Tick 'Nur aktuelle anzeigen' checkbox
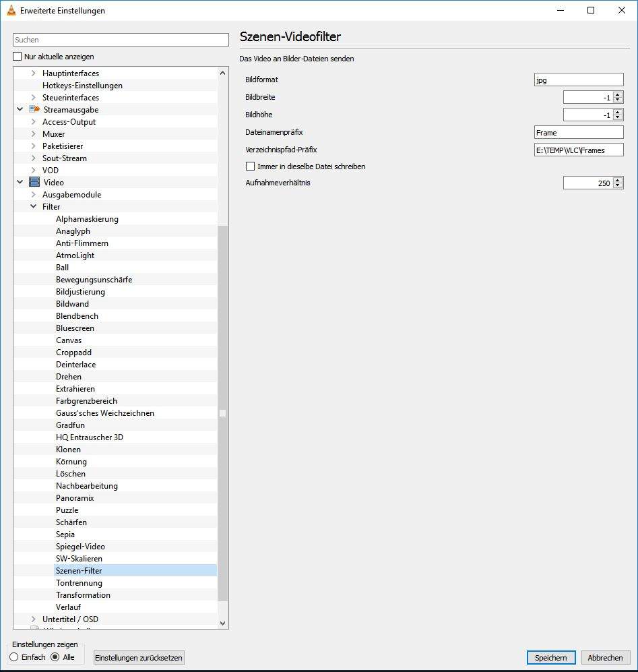 pyautogui.click(x=18, y=57)
